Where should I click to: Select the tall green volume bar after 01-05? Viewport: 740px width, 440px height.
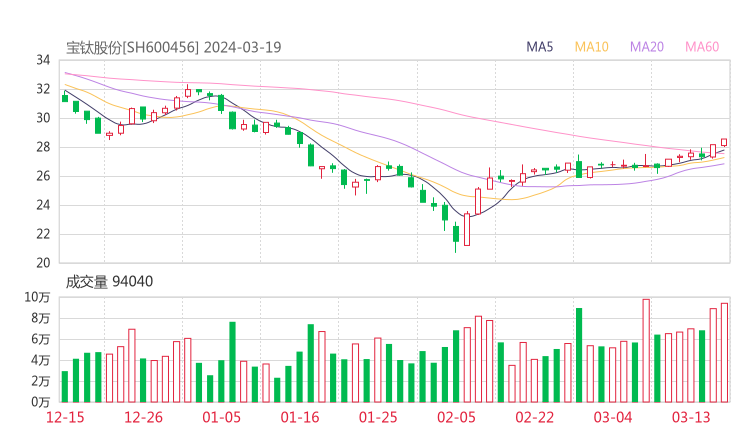click(x=232, y=362)
